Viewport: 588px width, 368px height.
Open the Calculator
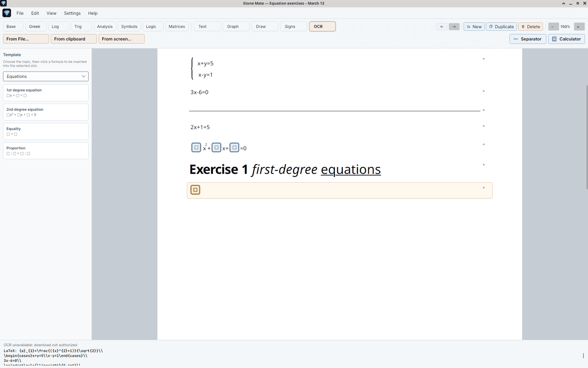click(x=566, y=39)
